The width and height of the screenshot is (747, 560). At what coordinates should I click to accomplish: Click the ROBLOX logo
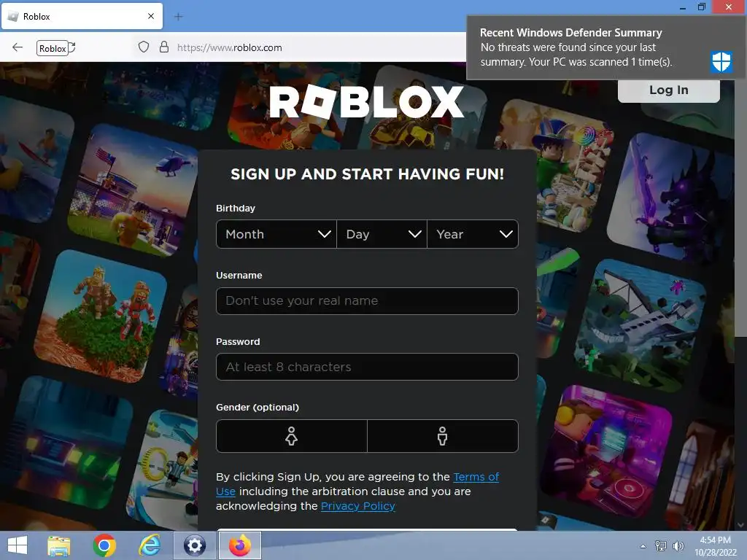click(x=366, y=101)
